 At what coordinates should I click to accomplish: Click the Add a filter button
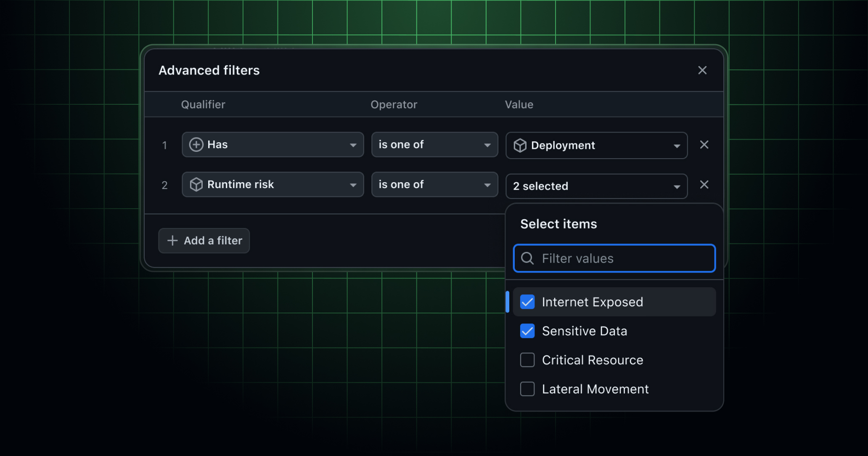click(x=204, y=240)
